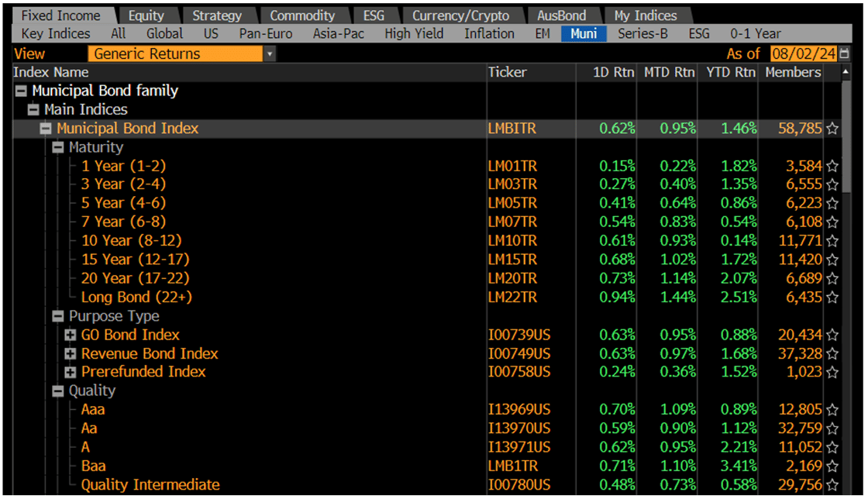
Task: Click the star icon on GO Bond Index row
Action: 832,335
